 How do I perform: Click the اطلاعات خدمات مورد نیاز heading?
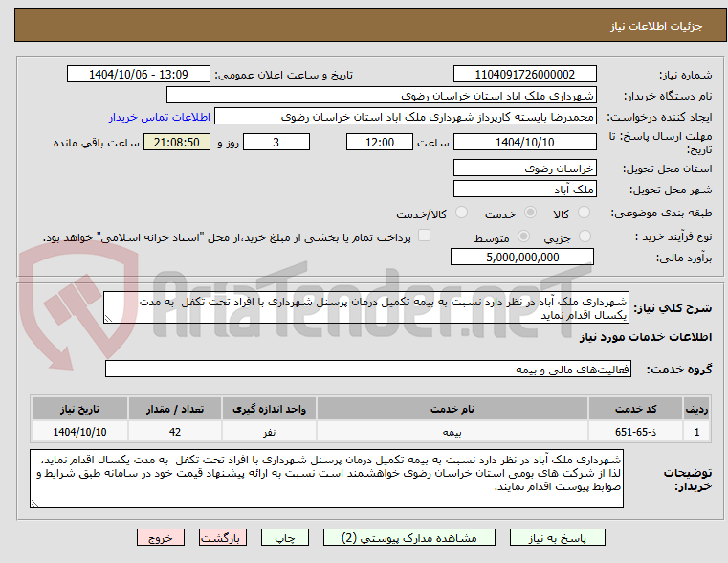646,337
